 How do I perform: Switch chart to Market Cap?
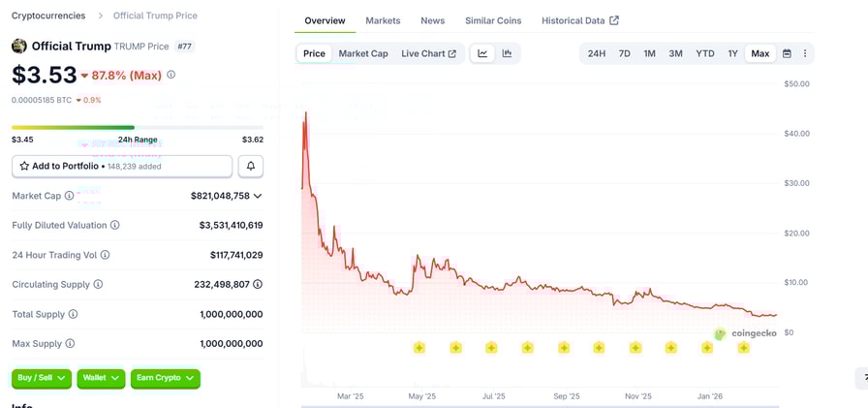pos(363,53)
